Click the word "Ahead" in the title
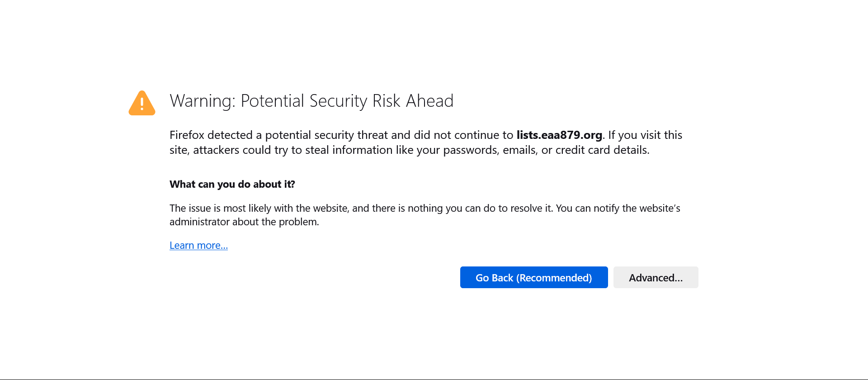The width and height of the screenshot is (868, 380). pyautogui.click(x=429, y=101)
